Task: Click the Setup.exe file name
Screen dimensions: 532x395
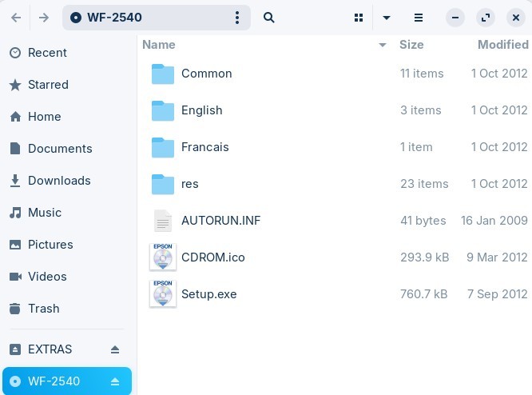Action: coord(209,293)
